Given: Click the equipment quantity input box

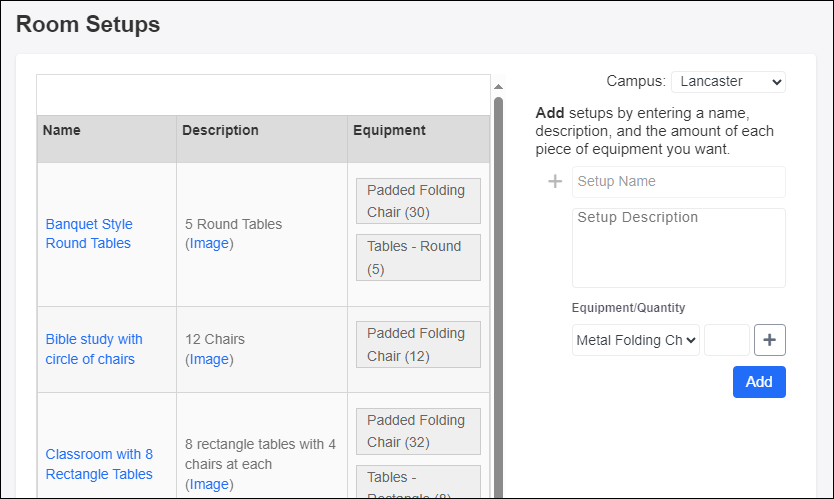Looking at the screenshot, I should (x=726, y=340).
